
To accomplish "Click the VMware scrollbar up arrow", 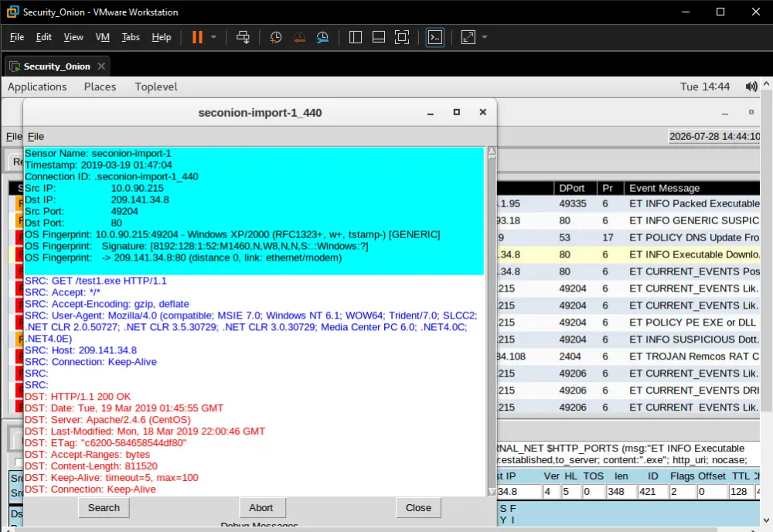I will click(x=766, y=84).
